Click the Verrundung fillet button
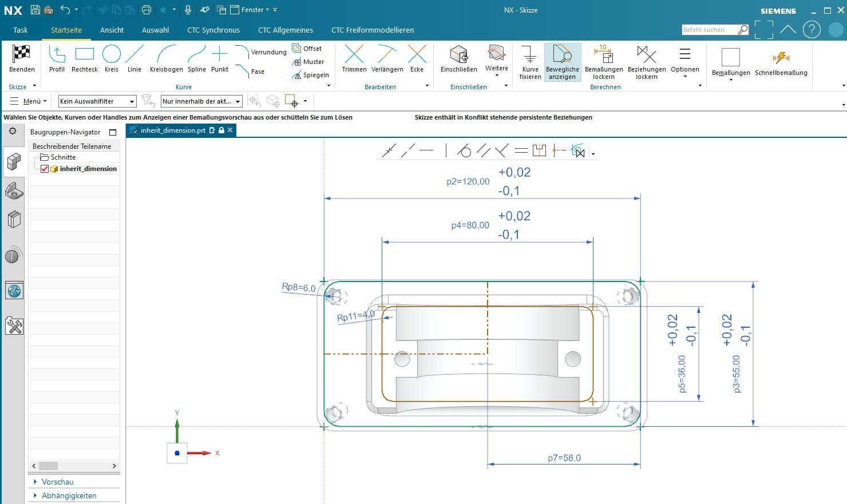 [261, 52]
